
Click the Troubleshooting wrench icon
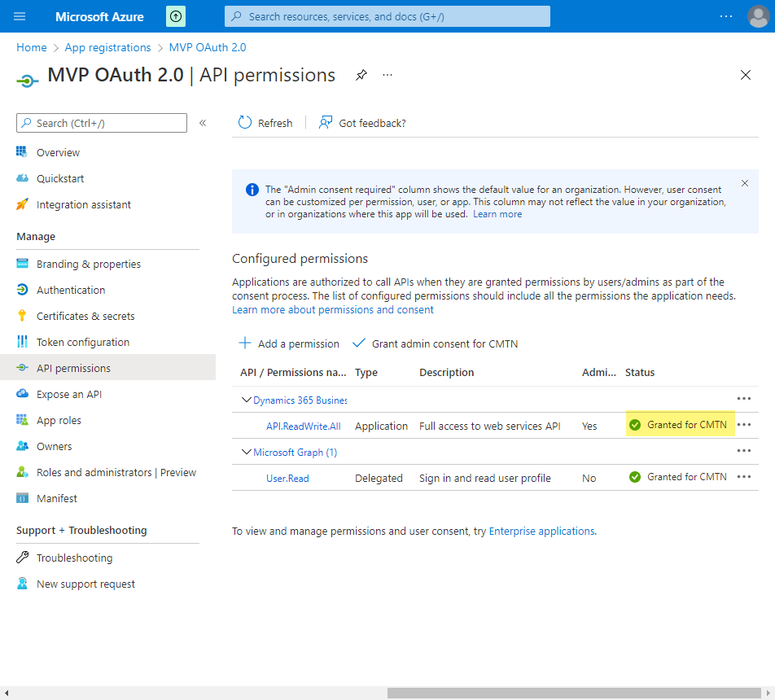tap(22, 558)
